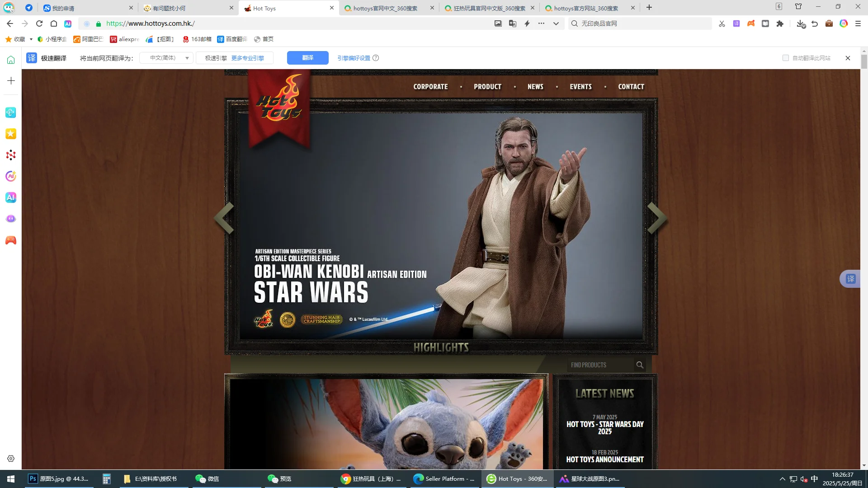Screen dimensions: 868x488
Task: Open the PRODUCT menu
Action: tap(487, 87)
